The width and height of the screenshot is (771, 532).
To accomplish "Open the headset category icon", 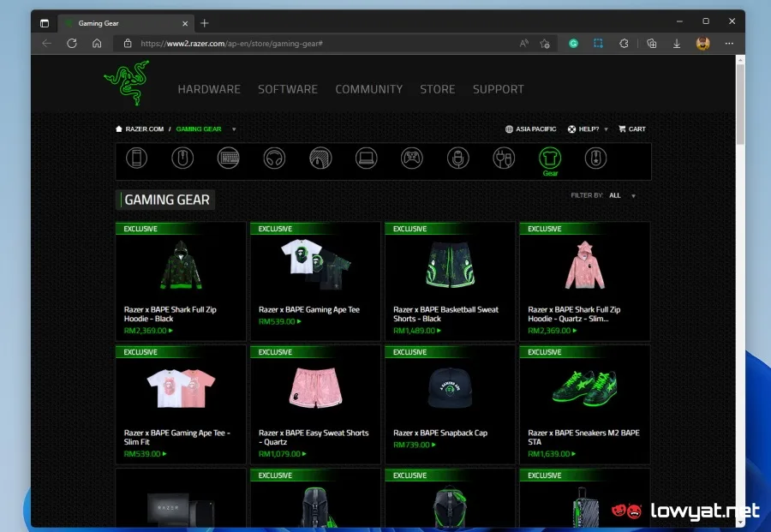I will (274, 158).
